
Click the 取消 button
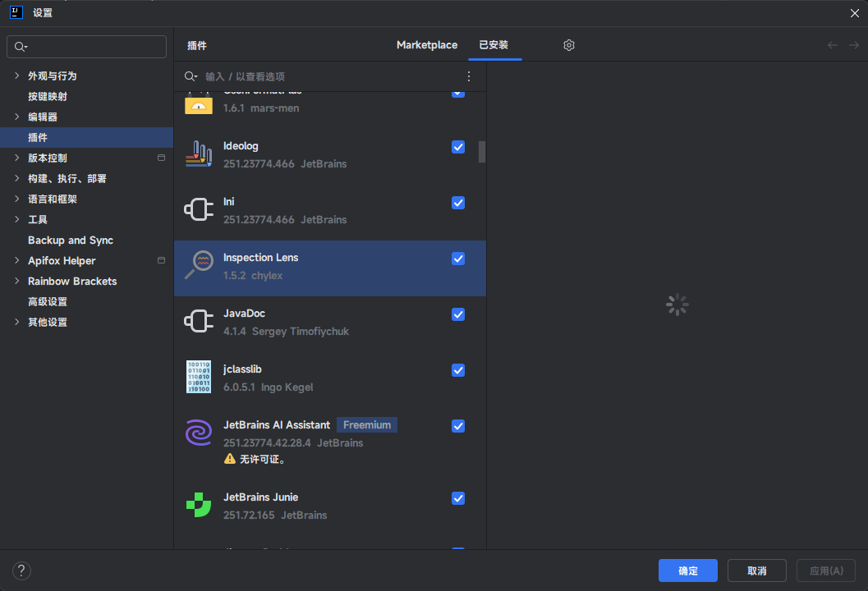[x=756, y=570]
